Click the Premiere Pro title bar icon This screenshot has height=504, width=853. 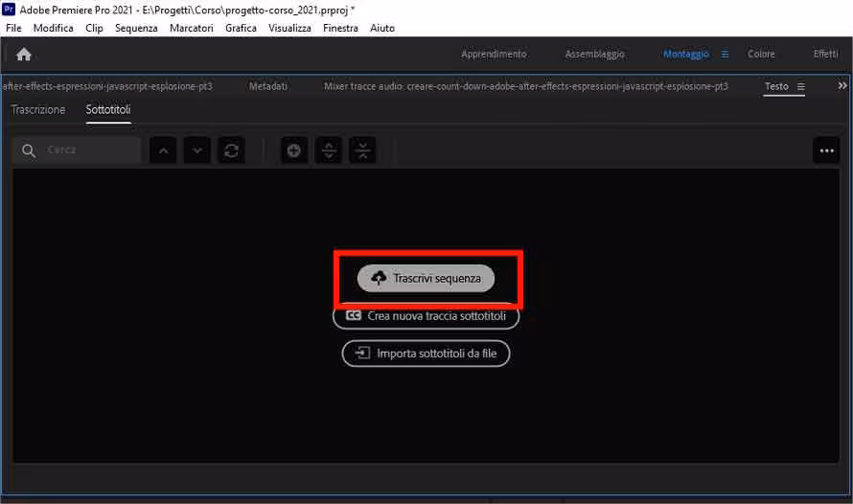click(x=9, y=10)
